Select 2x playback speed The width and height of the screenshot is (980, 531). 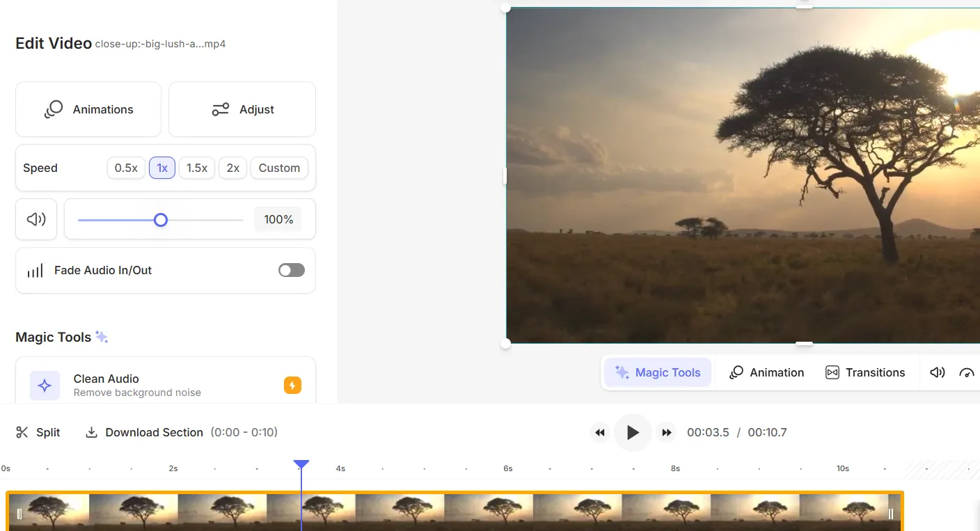click(x=232, y=168)
